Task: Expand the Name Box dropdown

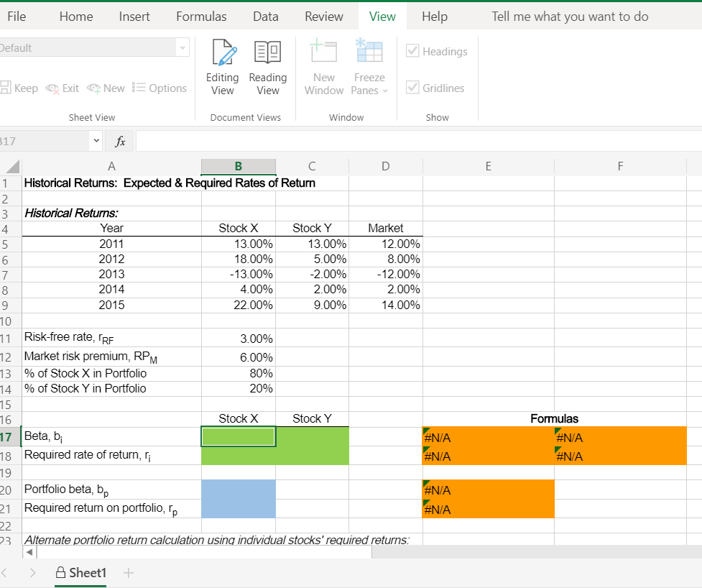Action: point(94,140)
